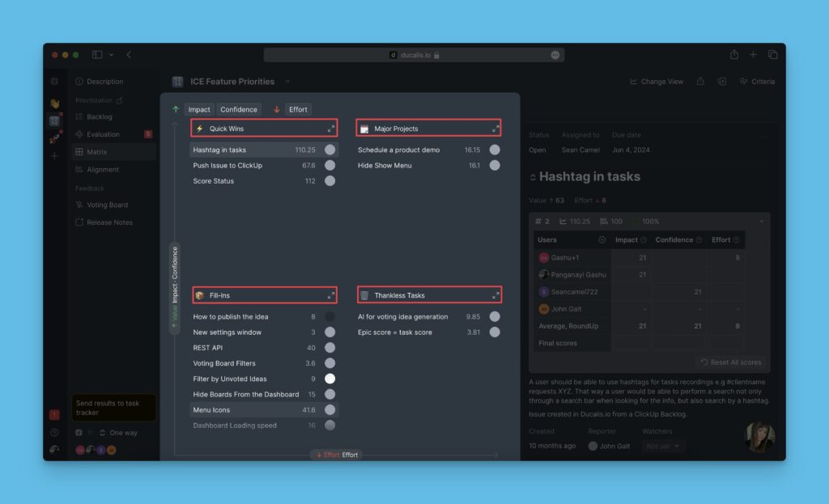Go to Voting Board in sidebar

click(107, 205)
